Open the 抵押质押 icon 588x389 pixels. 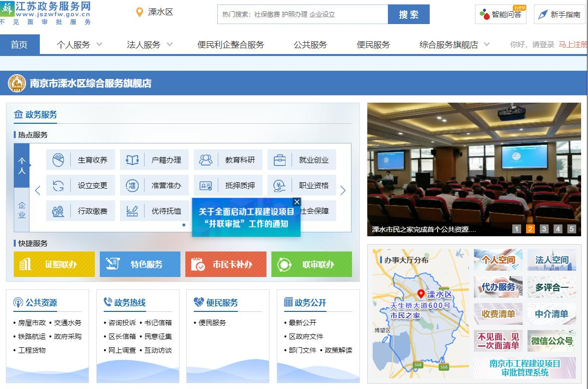(206, 186)
